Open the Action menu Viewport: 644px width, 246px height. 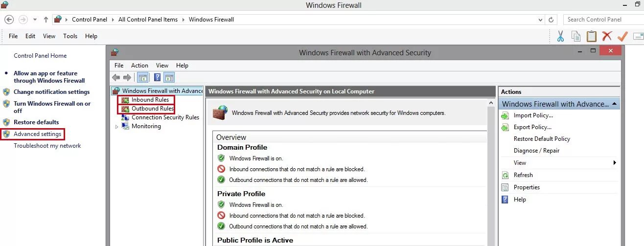coord(139,66)
